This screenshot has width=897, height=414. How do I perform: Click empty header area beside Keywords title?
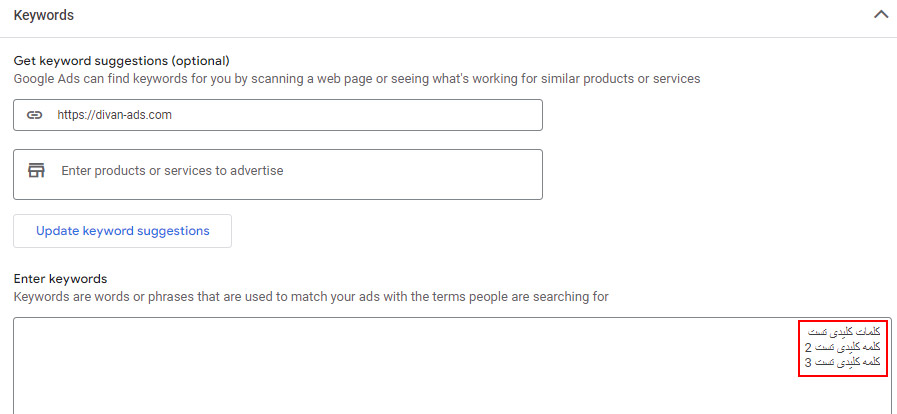point(458,15)
